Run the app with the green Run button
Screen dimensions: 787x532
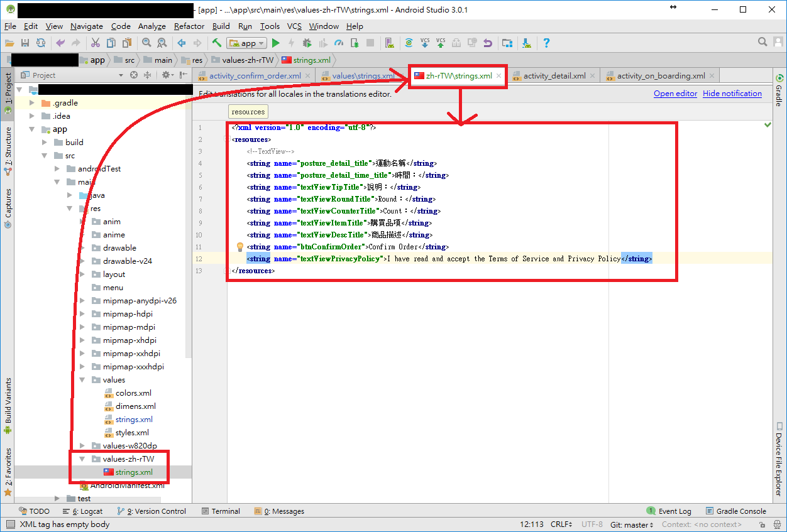coord(276,43)
